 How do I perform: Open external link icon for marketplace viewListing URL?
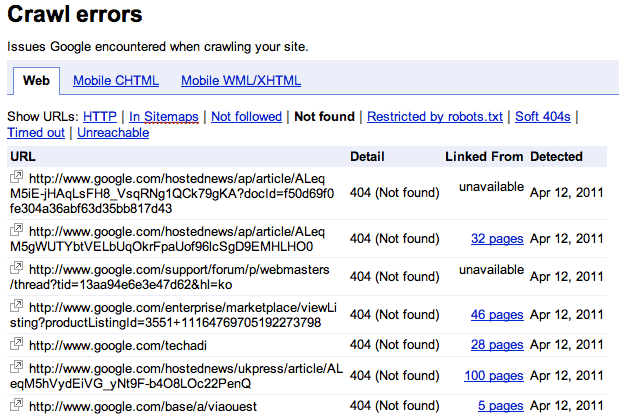[x=17, y=306]
